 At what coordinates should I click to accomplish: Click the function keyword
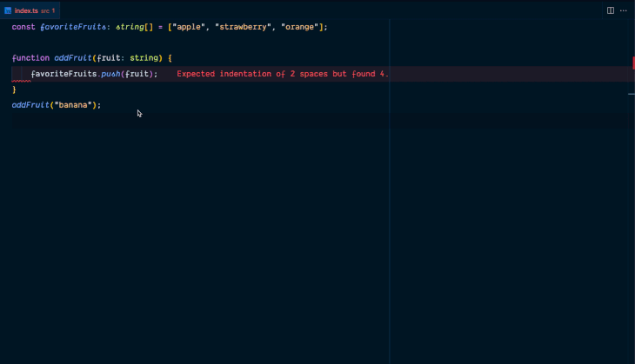click(30, 58)
